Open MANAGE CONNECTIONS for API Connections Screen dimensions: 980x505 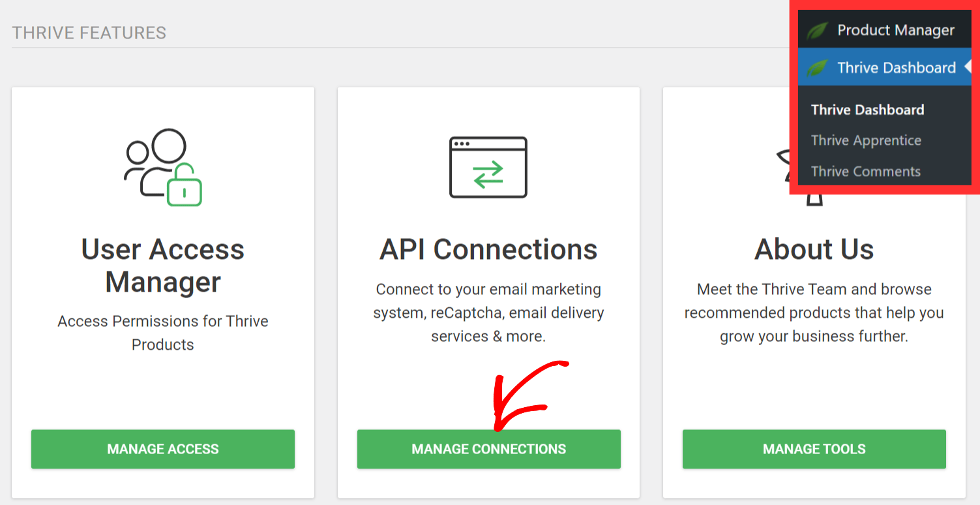click(x=489, y=449)
